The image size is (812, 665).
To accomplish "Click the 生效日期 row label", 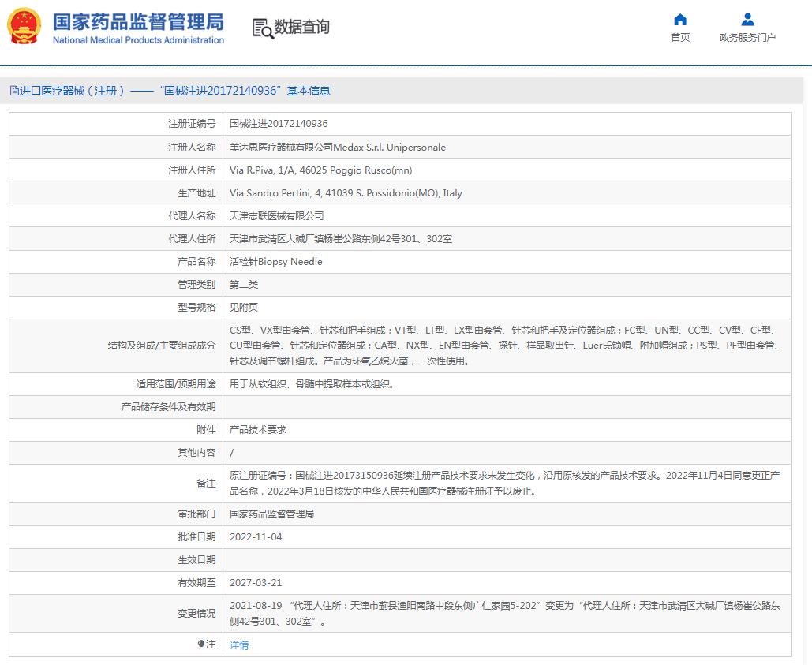I will point(196,560).
